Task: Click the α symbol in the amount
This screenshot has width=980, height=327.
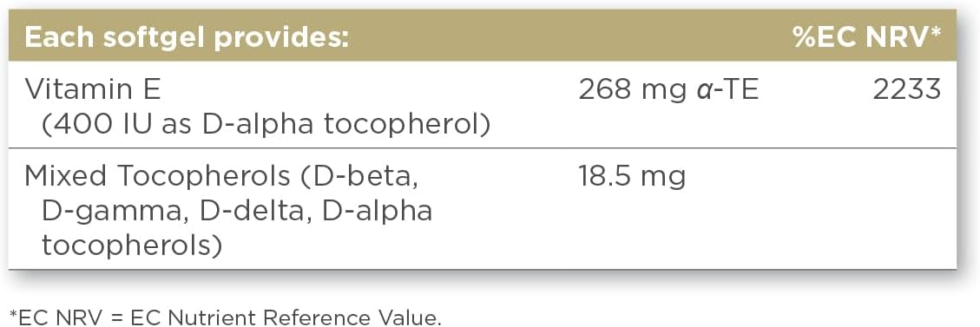Action: (x=702, y=91)
